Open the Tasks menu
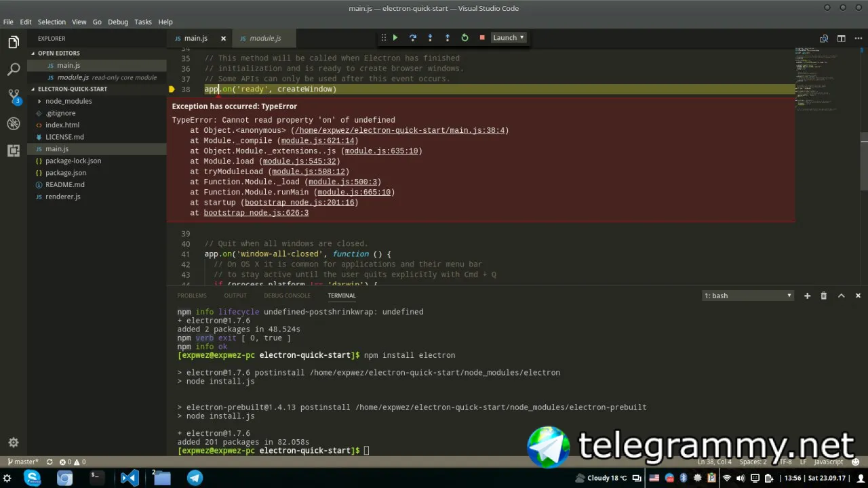Image resolution: width=868 pixels, height=488 pixels. [x=143, y=22]
